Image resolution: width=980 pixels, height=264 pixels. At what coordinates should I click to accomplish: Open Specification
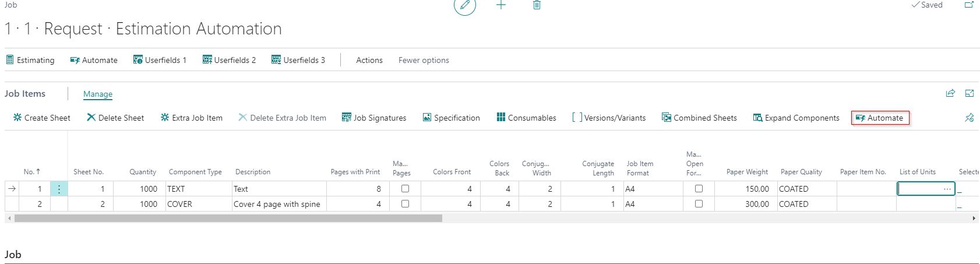click(x=451, y=118)
